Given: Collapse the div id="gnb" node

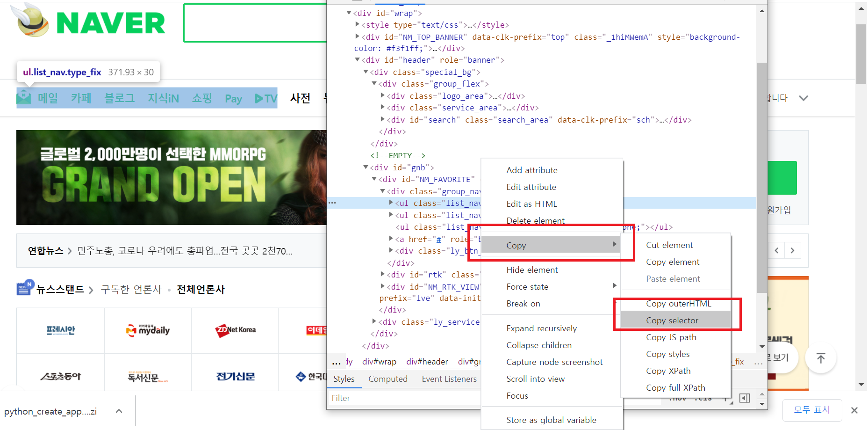Looking at the screenshot, I should (x=366, y=167).
